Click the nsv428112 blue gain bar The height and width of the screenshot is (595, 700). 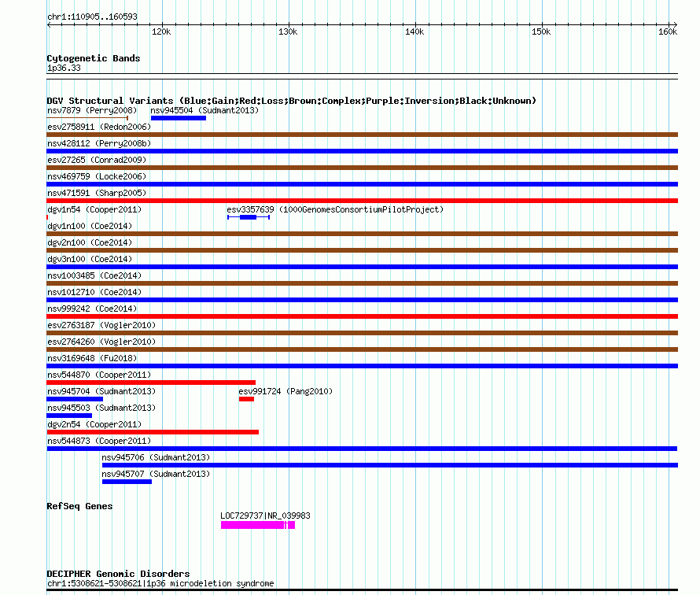point(362,151)
